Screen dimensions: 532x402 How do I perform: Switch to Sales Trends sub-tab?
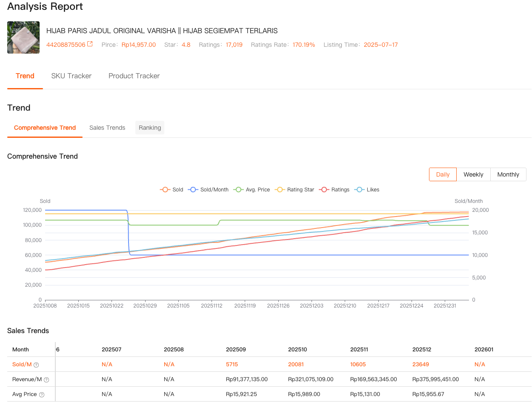[x=107, y=128]
